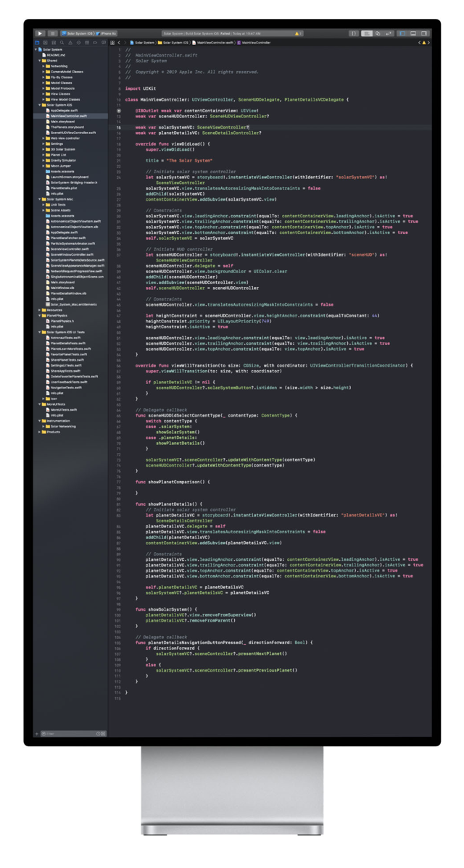
Task: Open the related items grid icon
Action: coord(112,43)
